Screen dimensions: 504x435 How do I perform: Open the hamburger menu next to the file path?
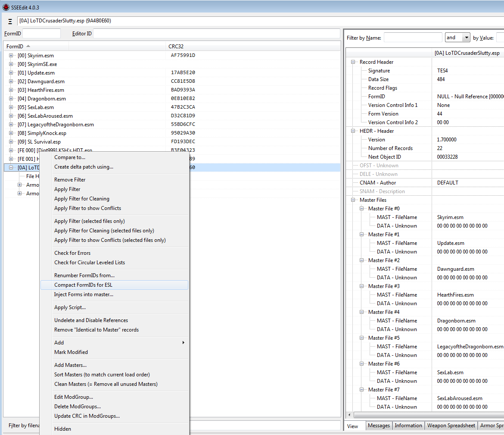pos(10,21)
